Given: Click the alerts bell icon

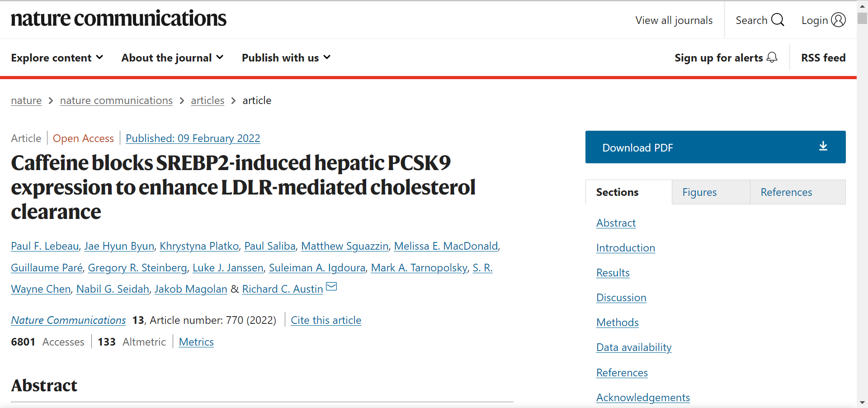Looking at the screenshot, I should click(772, 57).
